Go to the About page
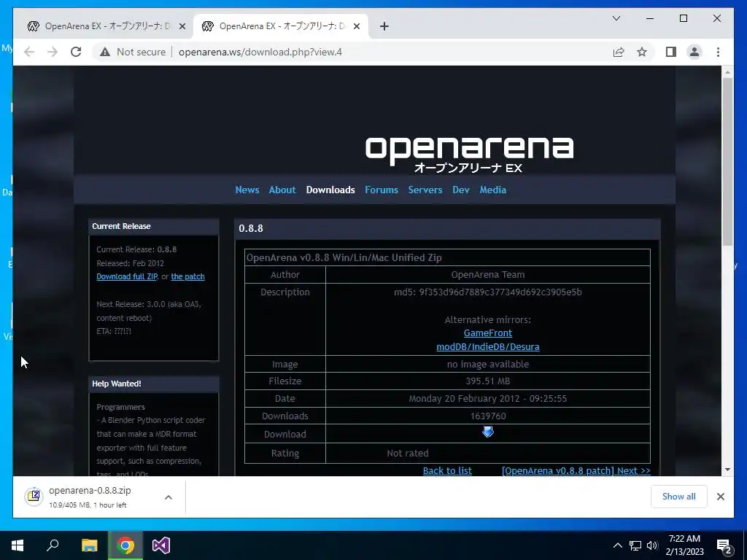The image size is (747, 560). point(282,190)
